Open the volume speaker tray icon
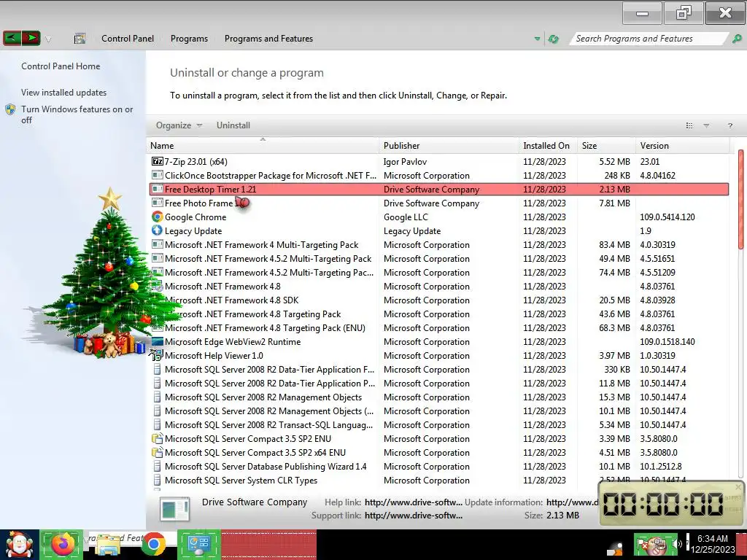 pos(677,544)
